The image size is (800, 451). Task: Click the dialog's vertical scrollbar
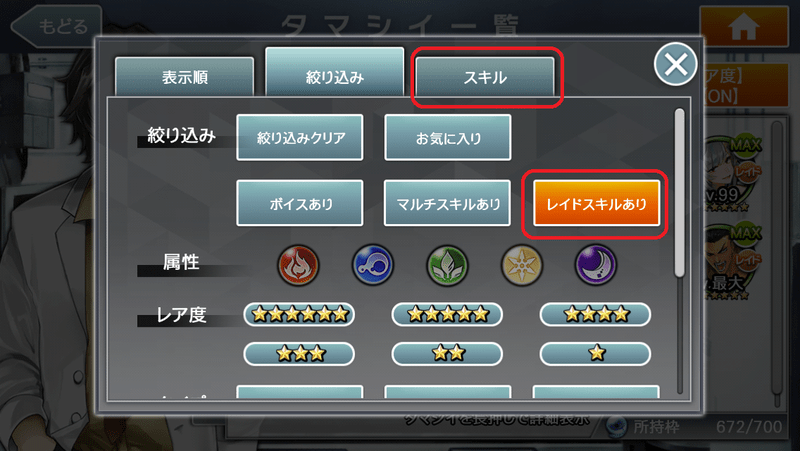coord(680,250)
